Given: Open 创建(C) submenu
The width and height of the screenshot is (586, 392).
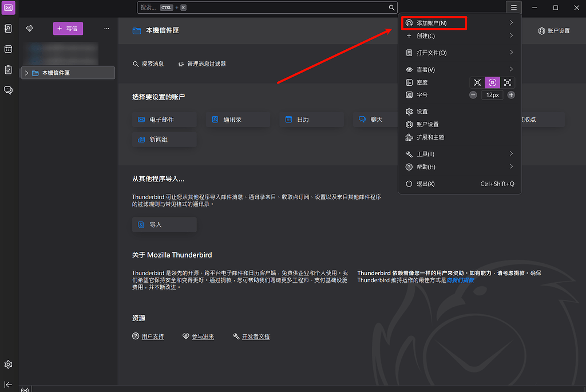Looking at the screenshot, I should click(x=460, y=36).
